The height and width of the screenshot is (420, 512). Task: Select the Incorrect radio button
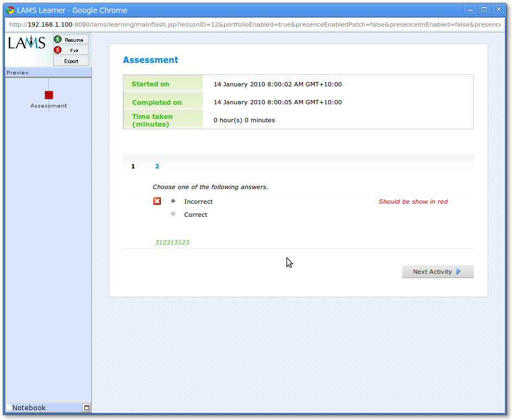point(173,201)
